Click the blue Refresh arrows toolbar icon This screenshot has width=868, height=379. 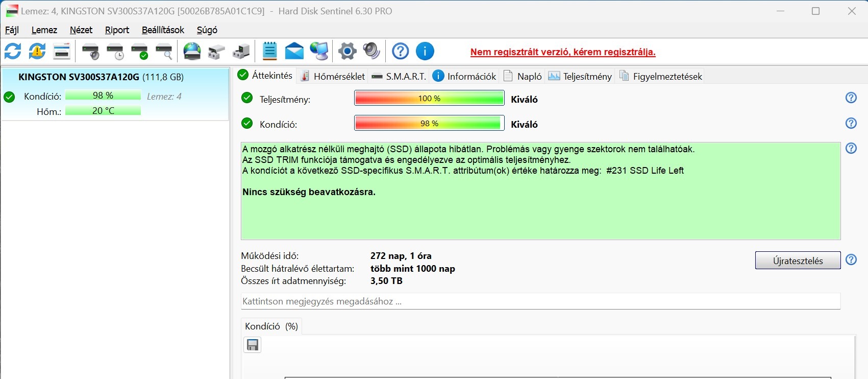pos(13,51)
